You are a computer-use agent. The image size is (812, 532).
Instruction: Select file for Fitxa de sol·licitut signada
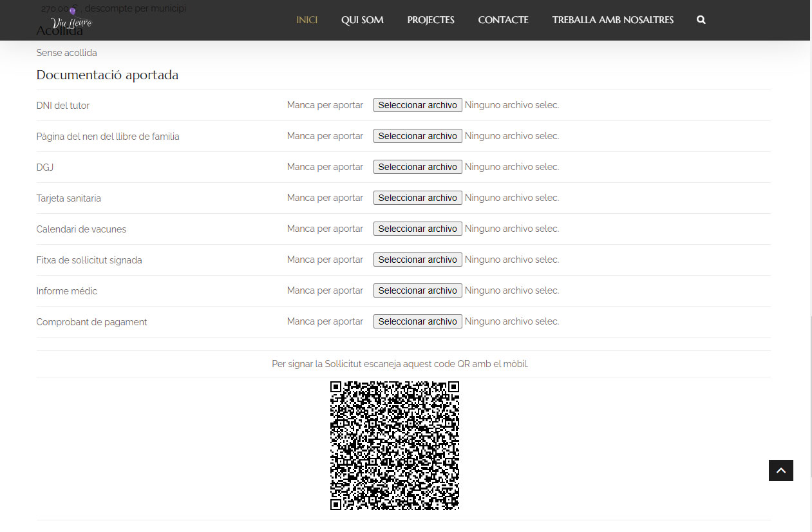coord(418,260)
